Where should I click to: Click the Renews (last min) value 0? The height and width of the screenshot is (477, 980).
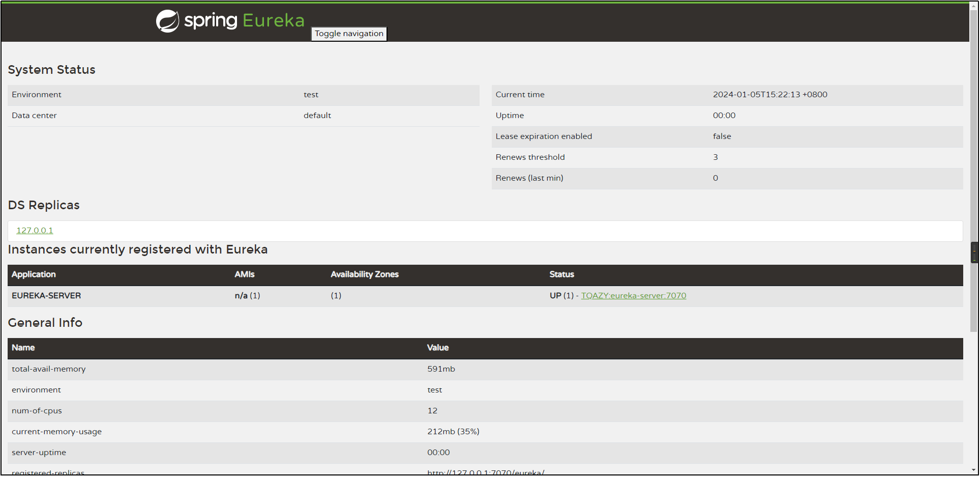coord(716,178)
